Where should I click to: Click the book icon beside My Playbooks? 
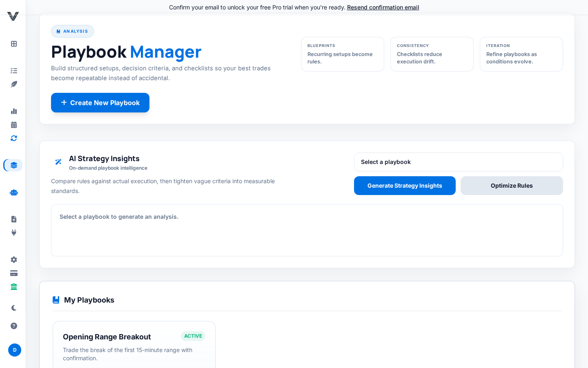[56, 300]
